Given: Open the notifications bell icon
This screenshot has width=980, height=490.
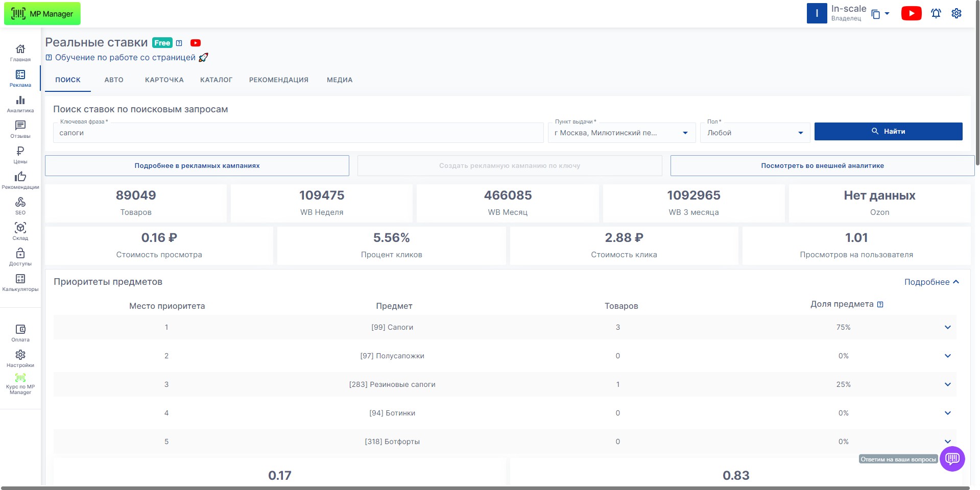Looking at the screenshot, I should coord(936,14).
